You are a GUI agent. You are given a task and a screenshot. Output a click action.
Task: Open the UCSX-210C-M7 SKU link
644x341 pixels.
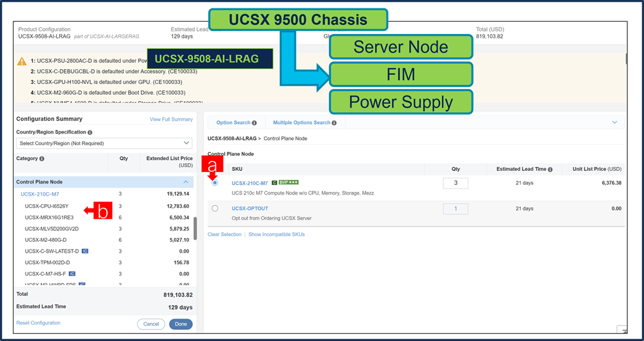(x=250, y=184)
